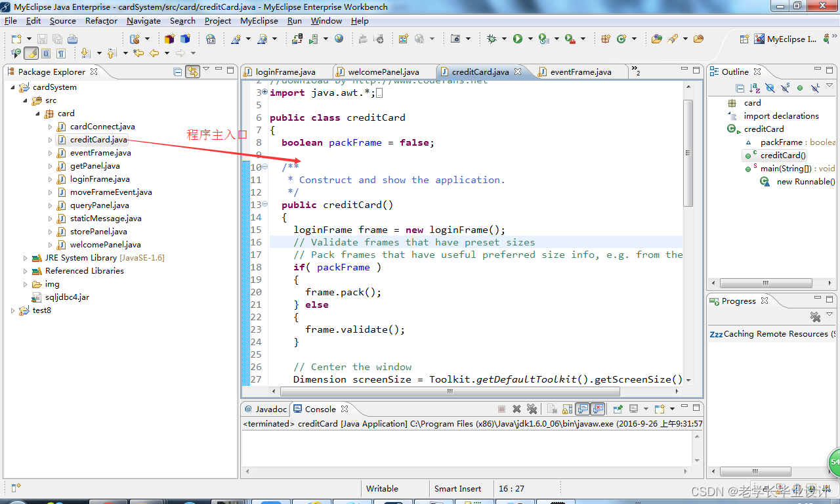
Task: Toggle Show Console When Standard Error Changes
Action: 598,409
